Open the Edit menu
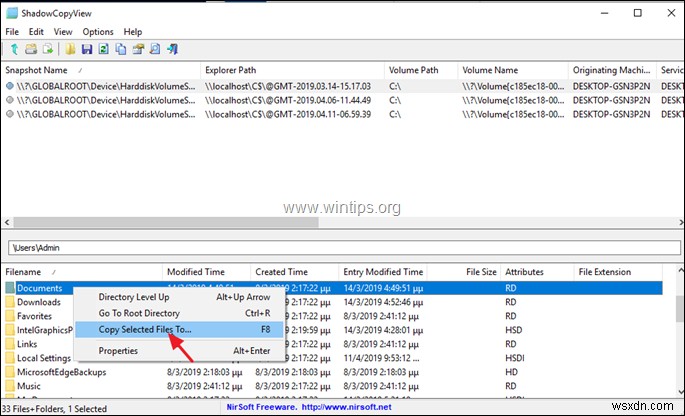 [x=36, y=31]
